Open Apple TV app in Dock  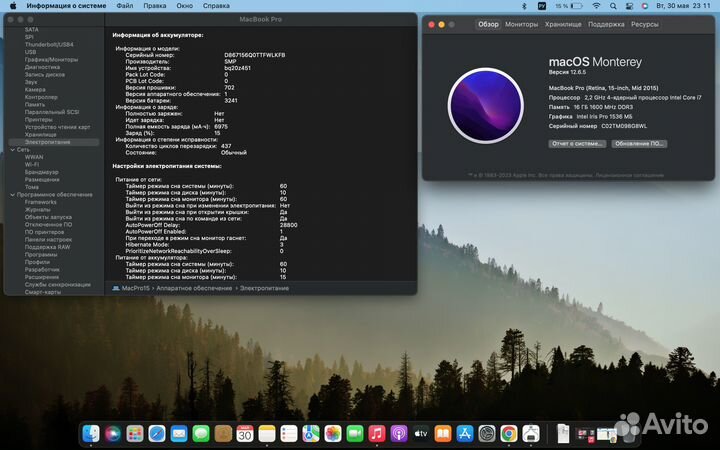click(421, 433)
